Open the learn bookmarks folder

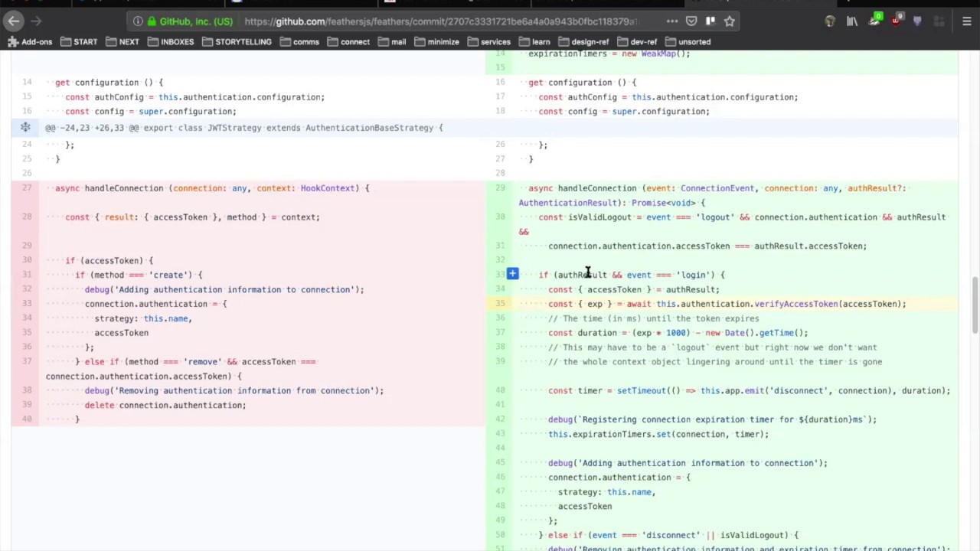pos(534,42)
